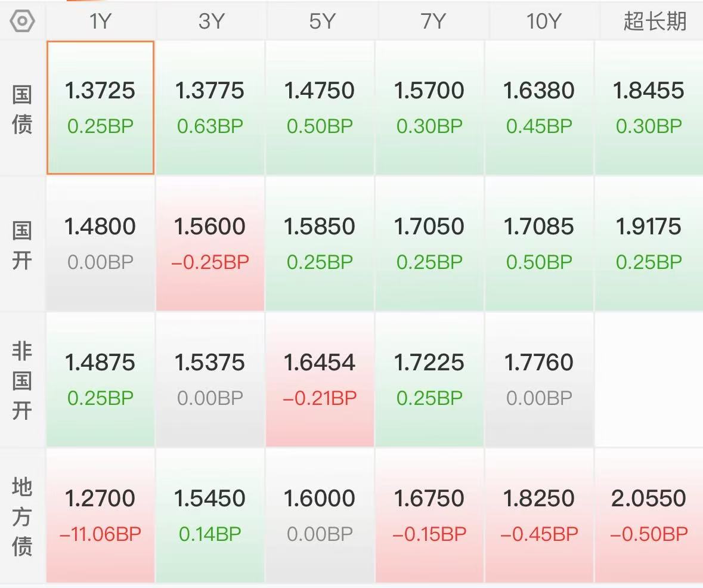Open the hexagon settings icon
The width and height of the screenshot is (703, 588).
(22, 21)
